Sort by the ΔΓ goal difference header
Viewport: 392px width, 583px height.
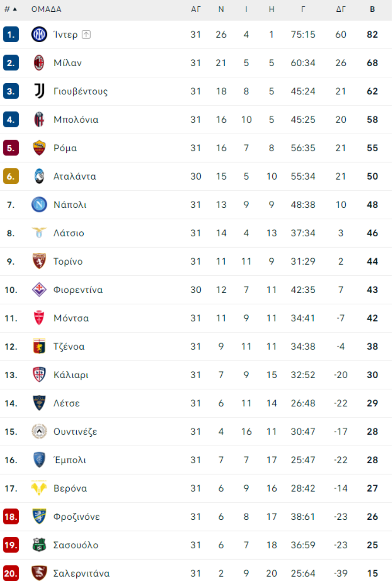click(x=341, y=9)
